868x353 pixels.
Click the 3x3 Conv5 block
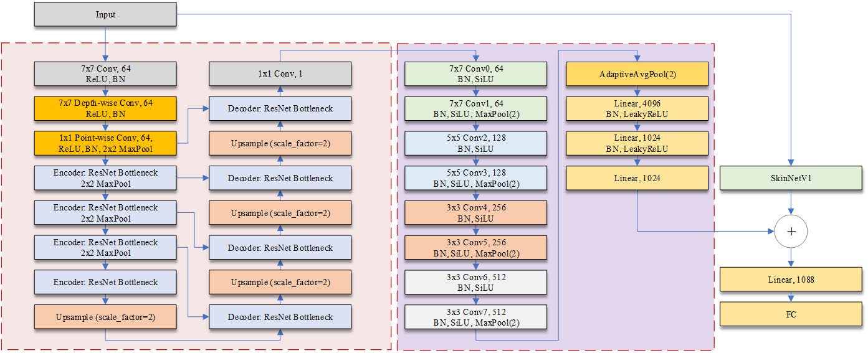click(x=476, y=247)
